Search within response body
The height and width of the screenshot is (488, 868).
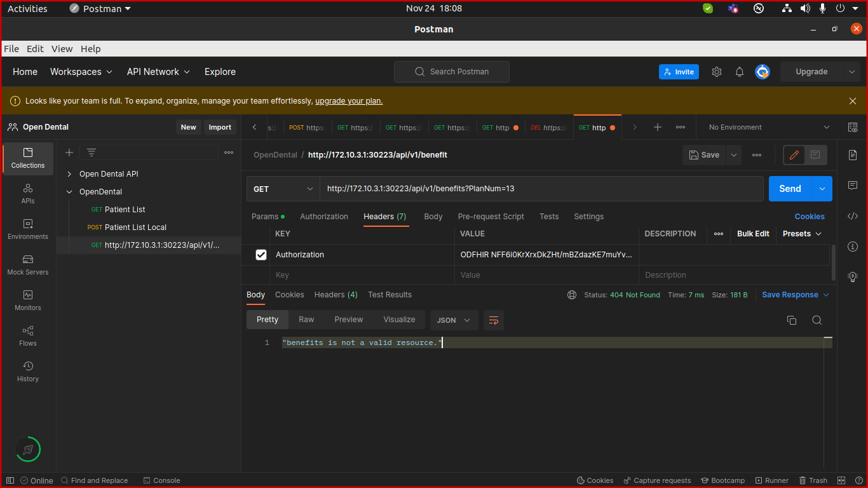pyautogui.click(x=817, y=320)
